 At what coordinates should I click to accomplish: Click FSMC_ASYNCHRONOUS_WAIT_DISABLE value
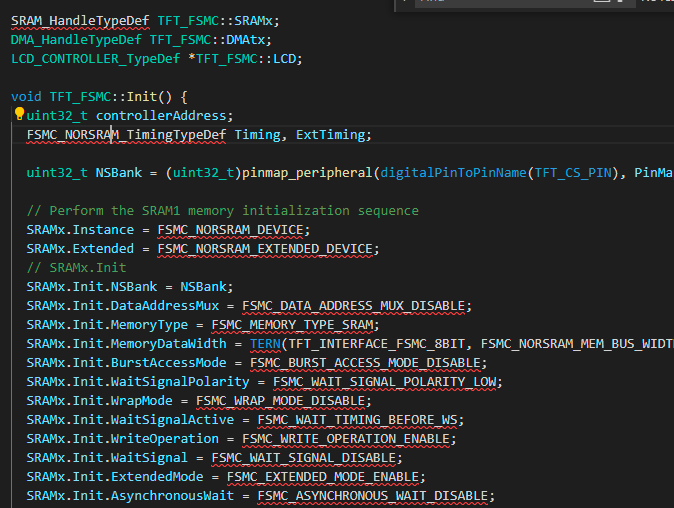coord(373,496)
